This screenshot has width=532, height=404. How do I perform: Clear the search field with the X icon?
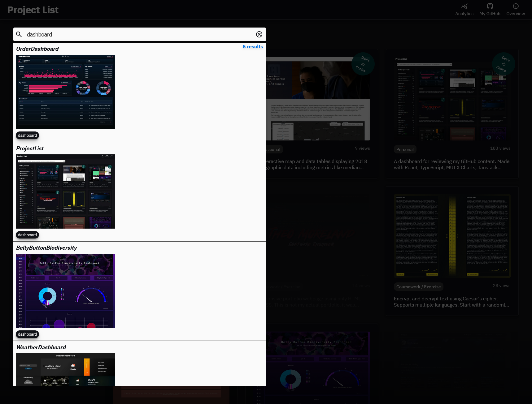point(259,34)
